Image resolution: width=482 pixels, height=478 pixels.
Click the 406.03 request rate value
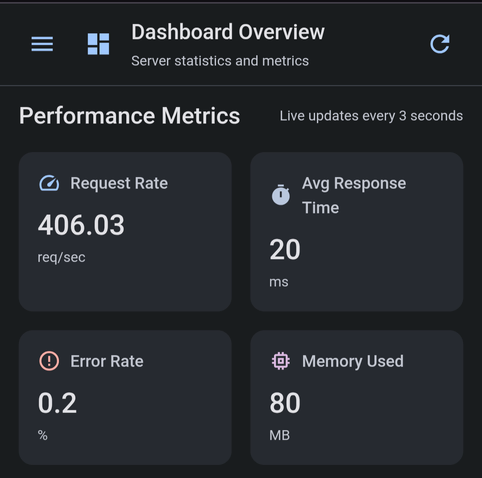tap(81, 225)
